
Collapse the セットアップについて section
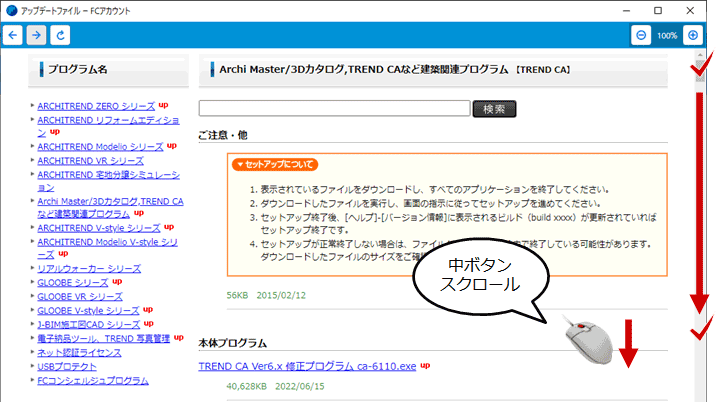(x=275, y=164)
